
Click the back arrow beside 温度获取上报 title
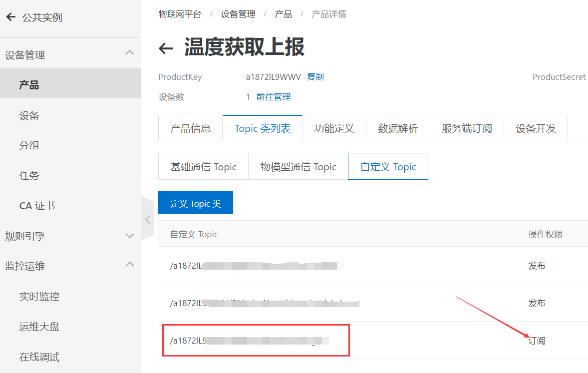point(166,48)
